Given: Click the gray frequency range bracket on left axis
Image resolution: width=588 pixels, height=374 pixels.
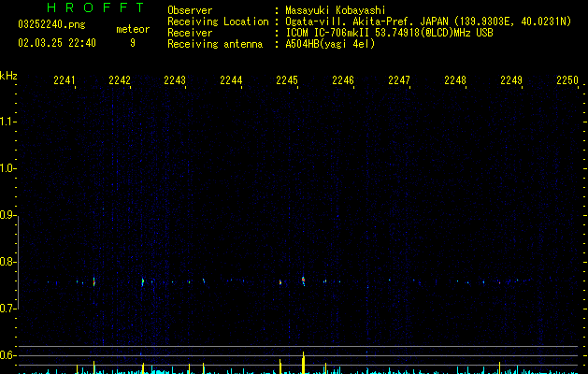Looking at the screenshot, I should [x=18, y=262].
